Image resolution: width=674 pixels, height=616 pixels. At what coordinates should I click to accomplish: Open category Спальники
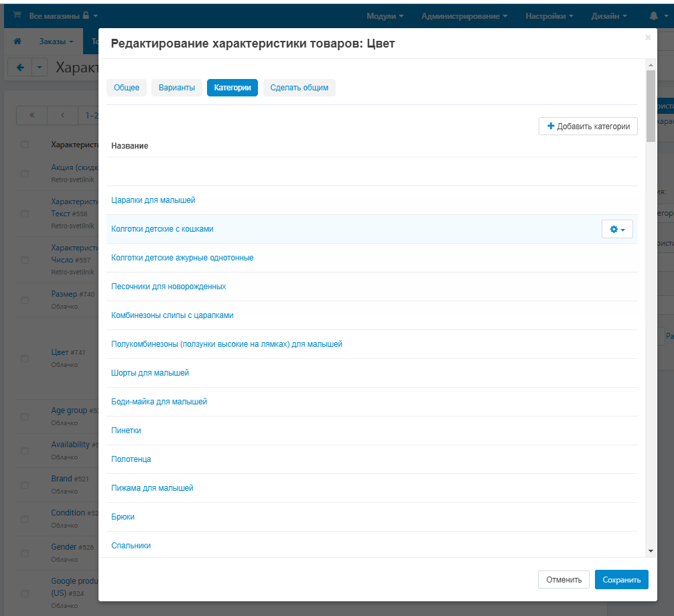131,546
